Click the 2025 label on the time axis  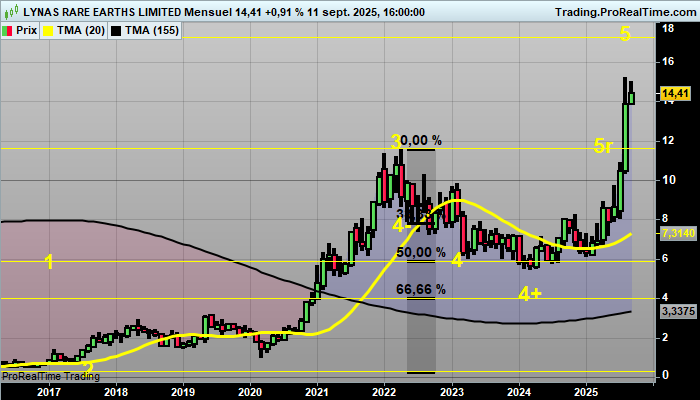[x=587, y=392]
